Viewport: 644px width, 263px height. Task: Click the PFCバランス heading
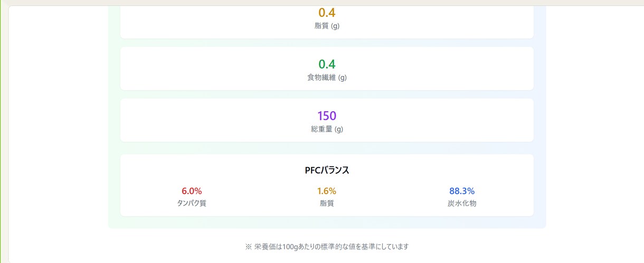pos(327,170)
